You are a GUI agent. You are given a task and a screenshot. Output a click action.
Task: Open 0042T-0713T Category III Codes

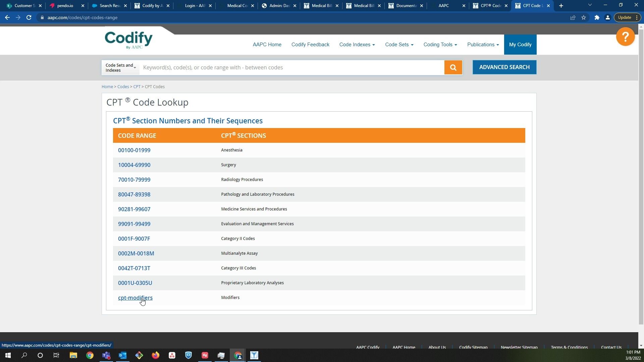pos(134,268)
